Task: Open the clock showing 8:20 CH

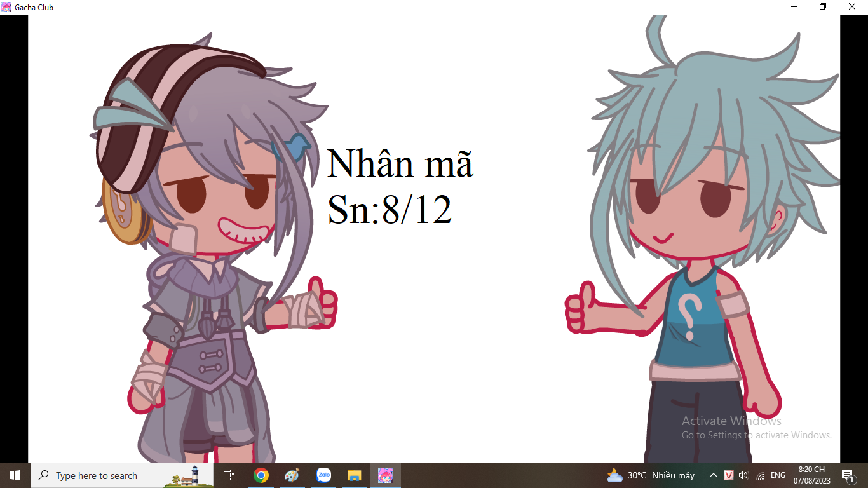Action: 811,475
